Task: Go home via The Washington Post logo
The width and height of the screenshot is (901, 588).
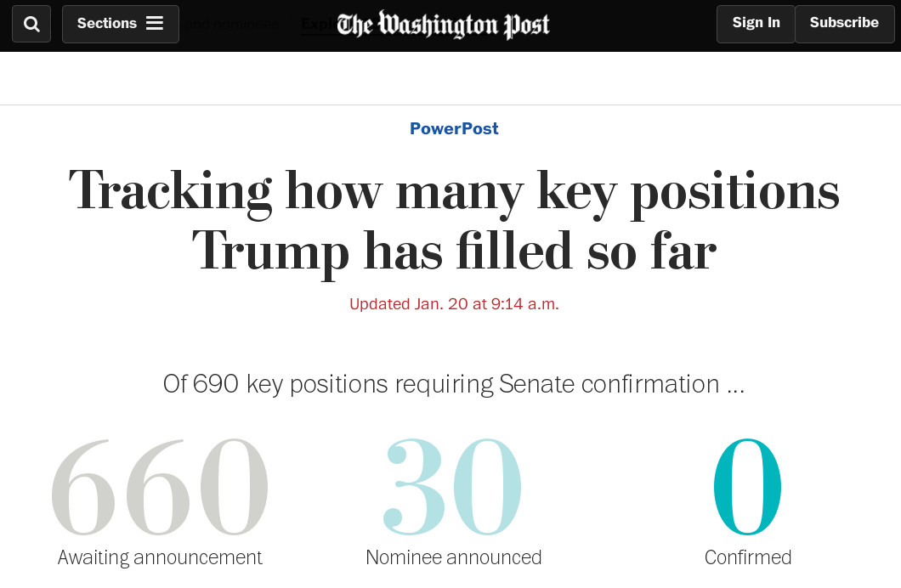Action: point(443,25)
